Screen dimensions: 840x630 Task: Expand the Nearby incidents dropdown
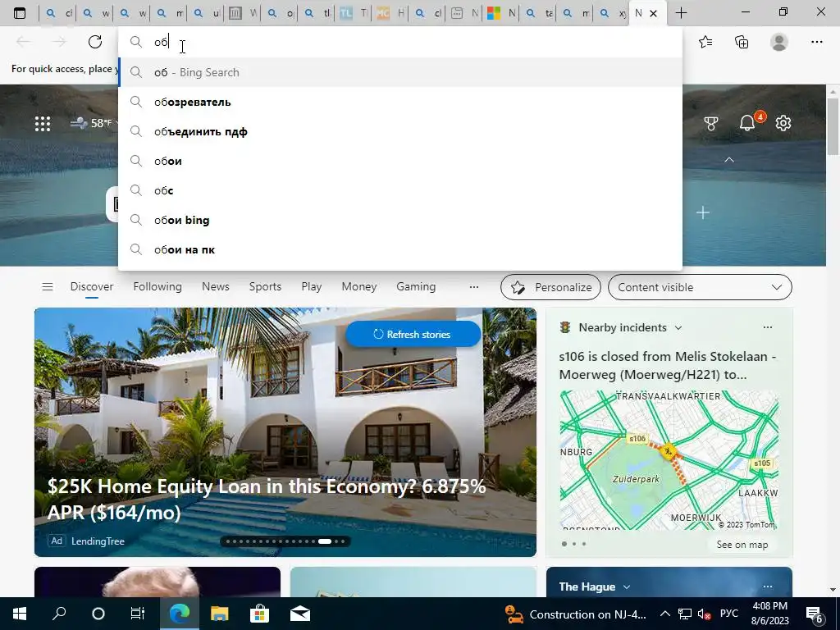pyautogui.click(x=678, y=328)
